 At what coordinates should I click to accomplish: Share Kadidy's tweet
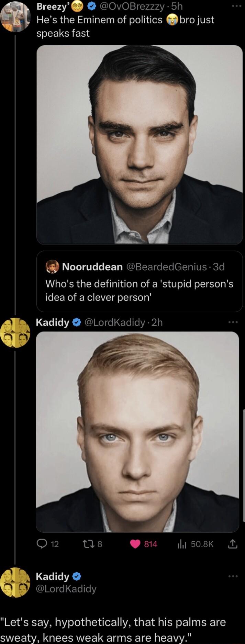(x=233, y=544)
